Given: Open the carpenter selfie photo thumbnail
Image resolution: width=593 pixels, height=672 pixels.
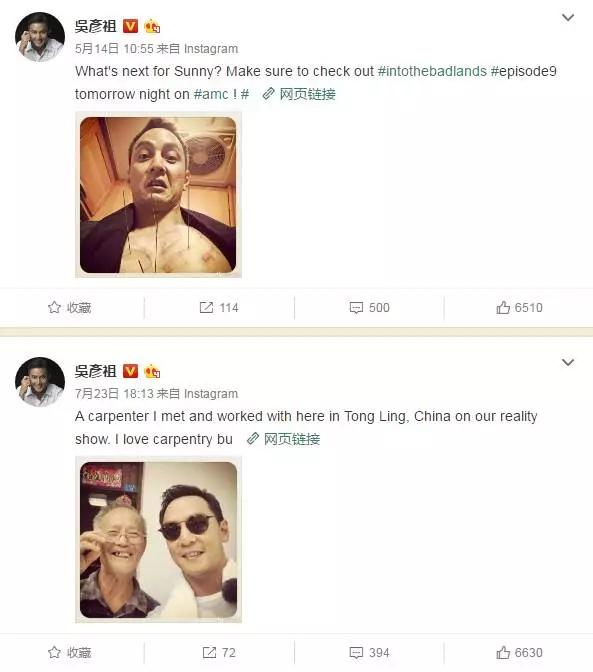Looking at the screenshot, I should coord(158,540).
